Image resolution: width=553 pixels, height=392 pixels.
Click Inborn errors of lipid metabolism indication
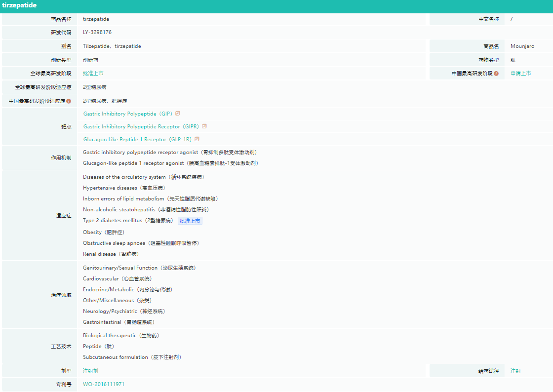(151, 199)
